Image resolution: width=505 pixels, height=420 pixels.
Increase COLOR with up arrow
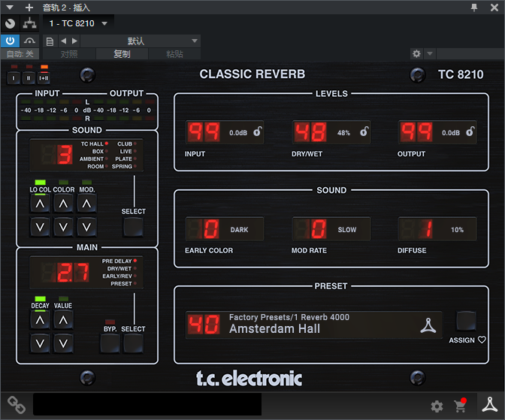(63, 204)
